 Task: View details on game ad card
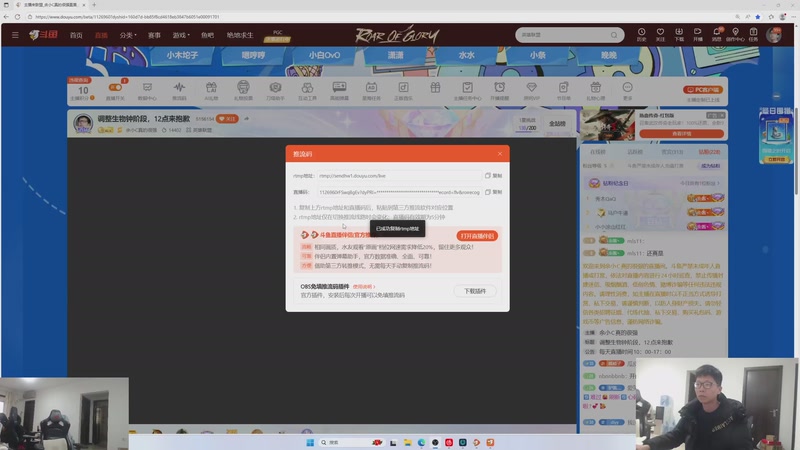click(681, 134)
